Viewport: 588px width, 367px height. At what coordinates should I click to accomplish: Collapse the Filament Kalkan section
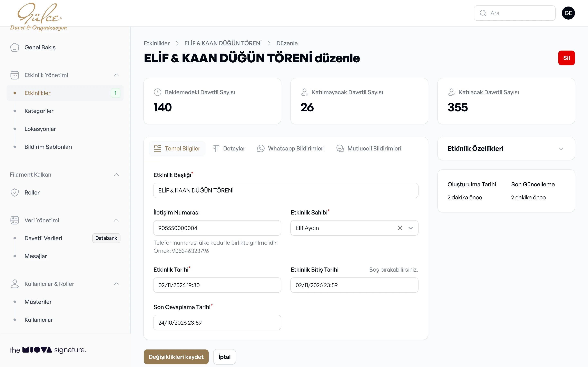(x=116, y=175)
